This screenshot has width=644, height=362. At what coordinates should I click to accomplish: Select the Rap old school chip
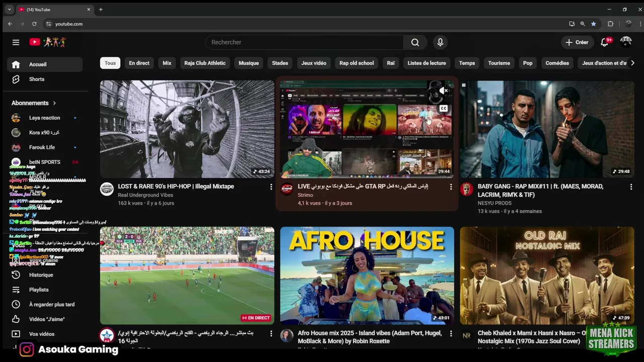coord(357,63)
